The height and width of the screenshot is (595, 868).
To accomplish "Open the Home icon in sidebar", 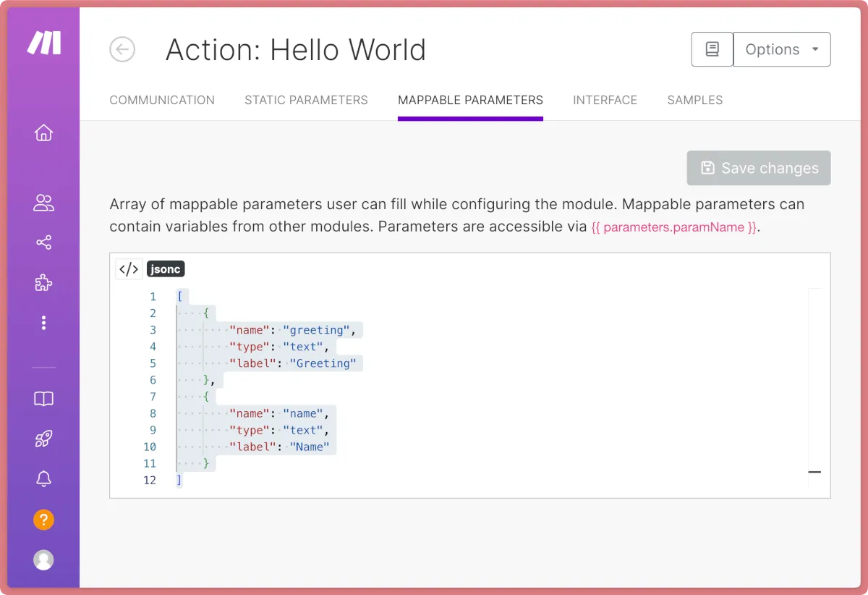I will 43,133.
